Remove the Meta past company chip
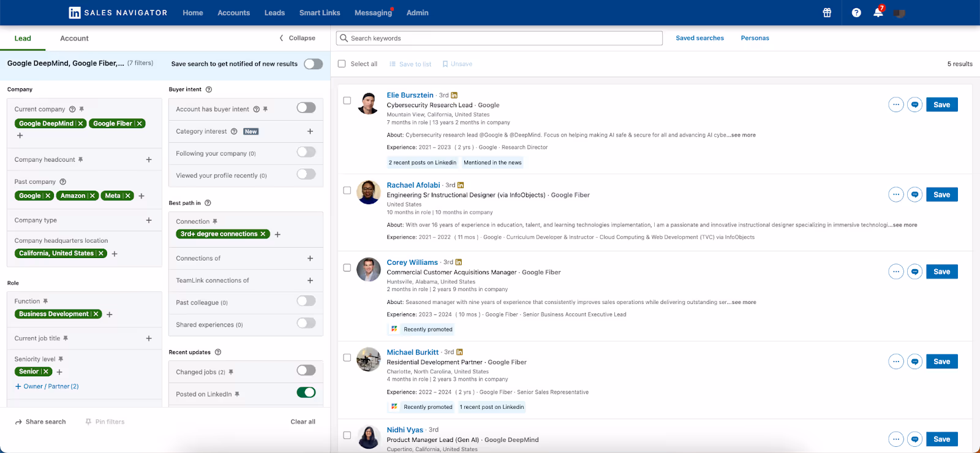This screenshot has width=980, height=453. (128, 196)
